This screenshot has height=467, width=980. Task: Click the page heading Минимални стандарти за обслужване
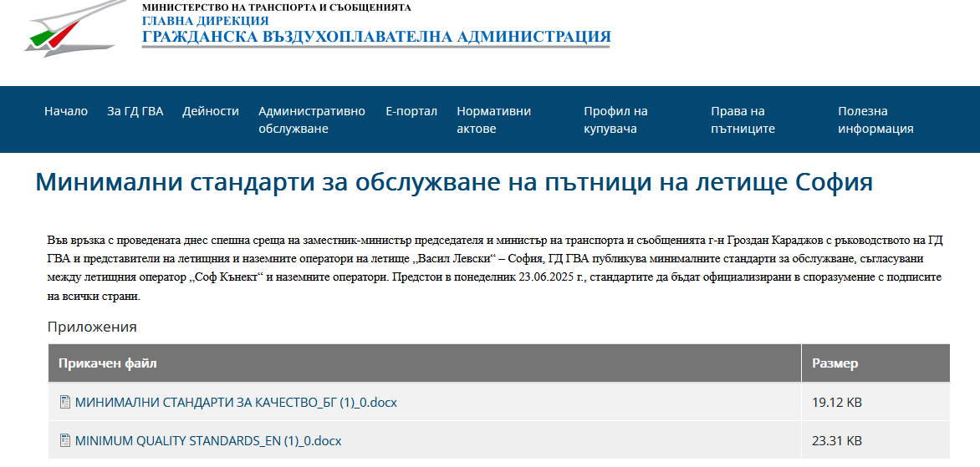(x=454, y=182)
